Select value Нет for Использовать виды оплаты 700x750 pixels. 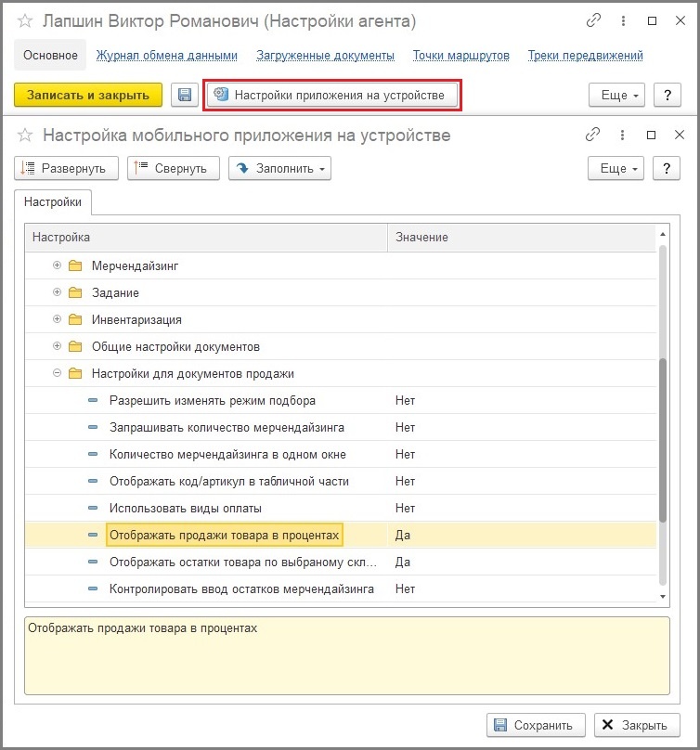(405, 508)
